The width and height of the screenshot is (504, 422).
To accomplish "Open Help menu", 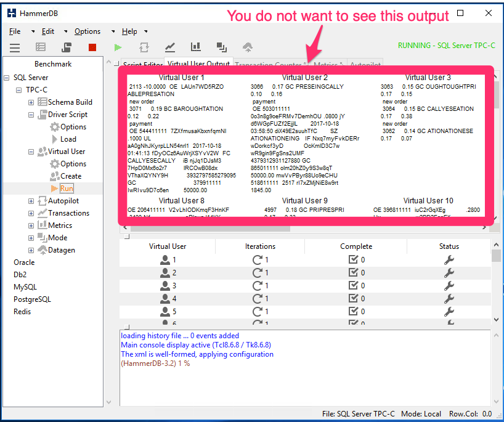I will (129, 31).
